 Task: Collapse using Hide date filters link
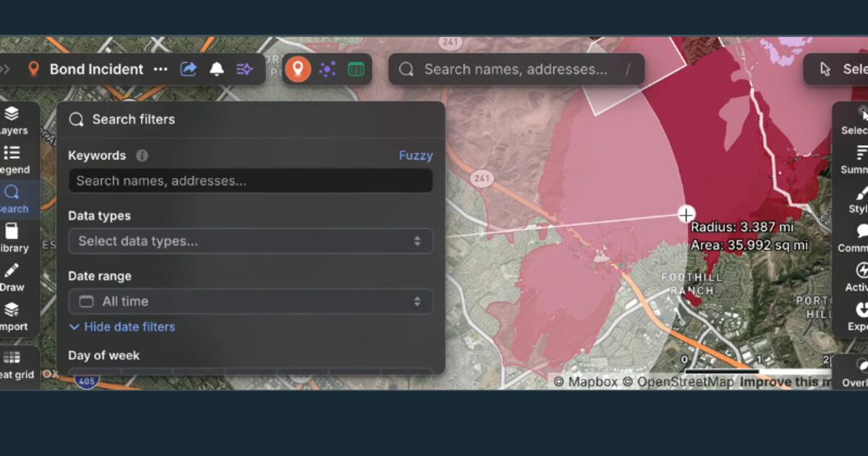pyautogui.click(x=122, y=327)
